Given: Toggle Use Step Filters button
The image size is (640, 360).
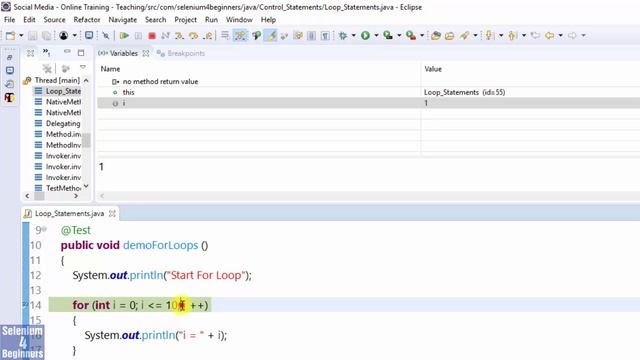Looking at the screenshot, I should [240, 36].
